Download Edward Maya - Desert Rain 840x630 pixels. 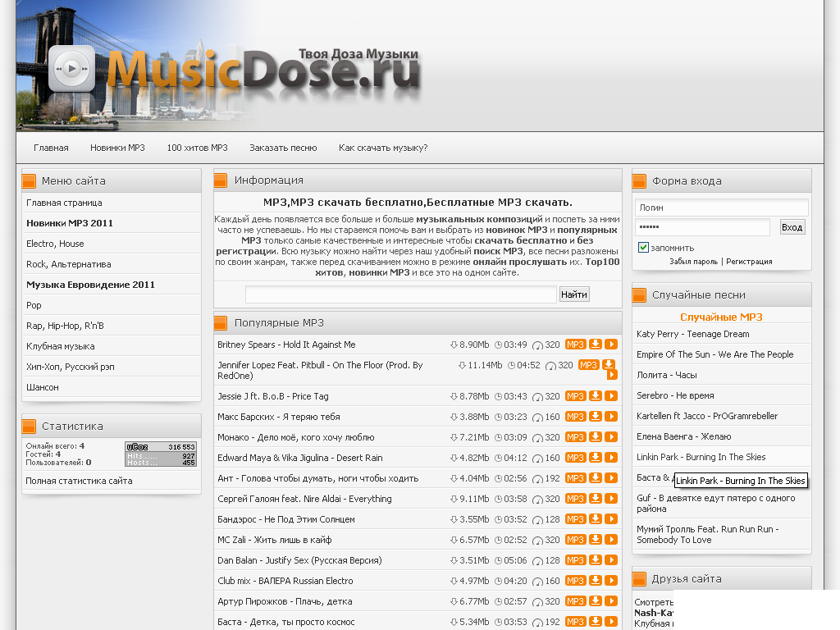tap(596, 458)
